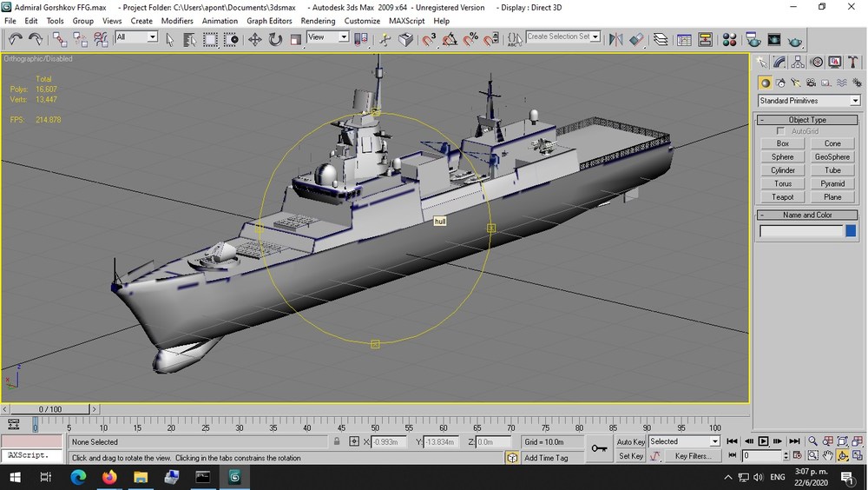Click the Undo arrow icon

coord(15,39)
